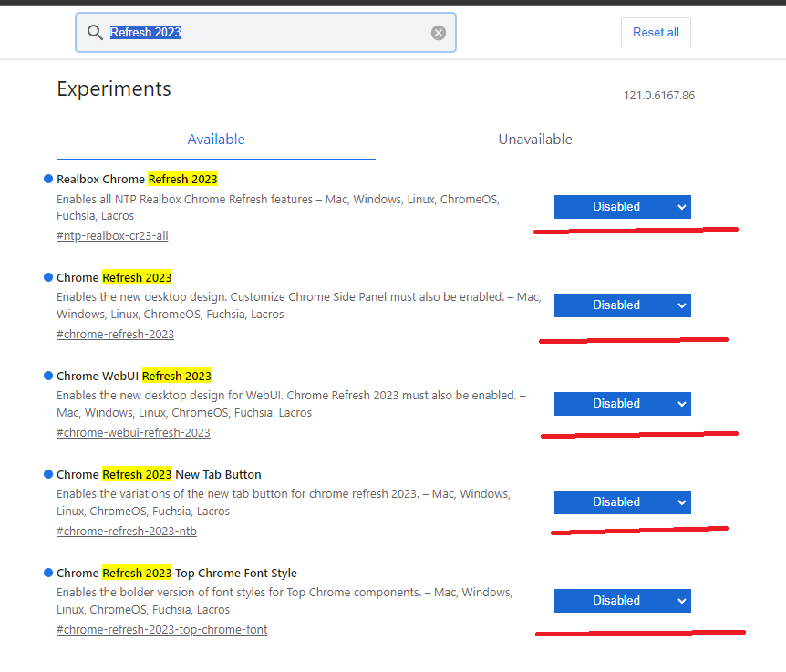Click the Reset all button
This screenshot has width=786, height=672.
click(x=656, y=33)
